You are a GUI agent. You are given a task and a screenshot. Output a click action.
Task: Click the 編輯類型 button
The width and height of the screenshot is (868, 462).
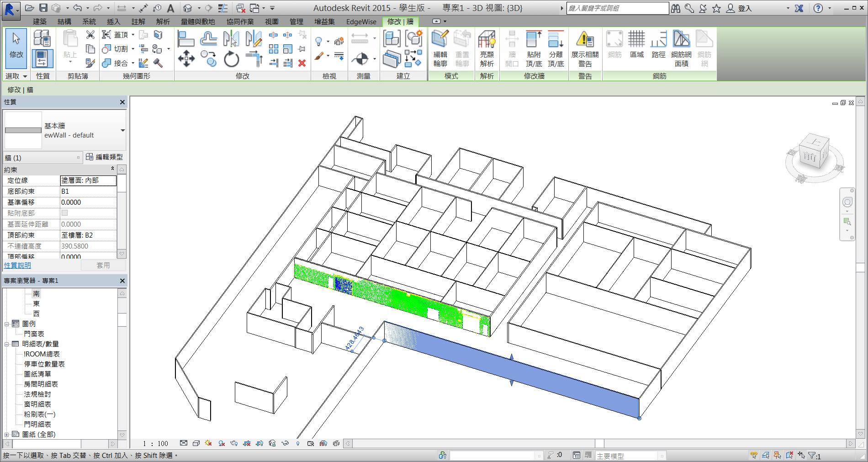pos(105,157)
